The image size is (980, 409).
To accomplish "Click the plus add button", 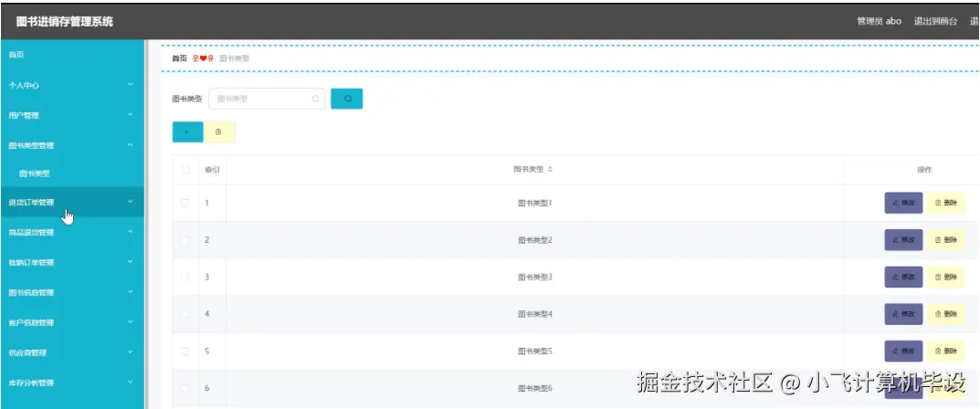I will tap(187, 131).
